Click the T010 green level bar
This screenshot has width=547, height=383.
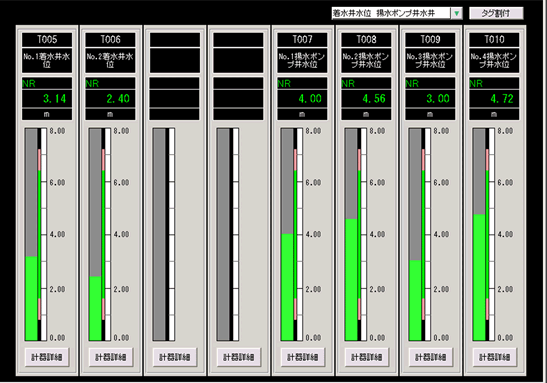(x=479, y=277)
